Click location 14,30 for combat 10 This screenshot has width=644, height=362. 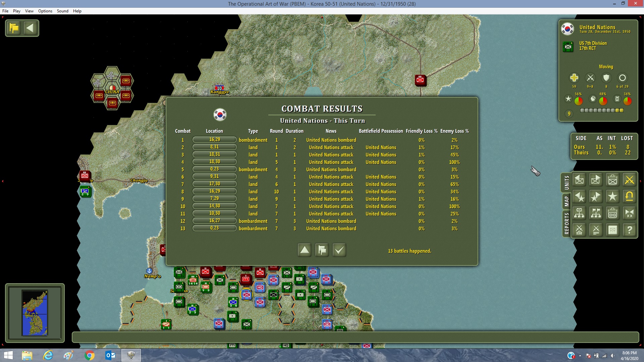click(215, 206)
